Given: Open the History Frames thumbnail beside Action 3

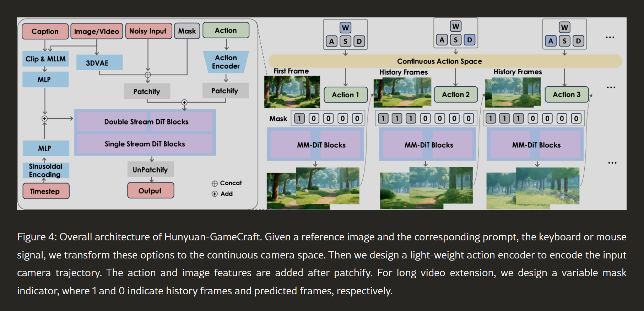Looking at the screenshot, I should point(513,93).
